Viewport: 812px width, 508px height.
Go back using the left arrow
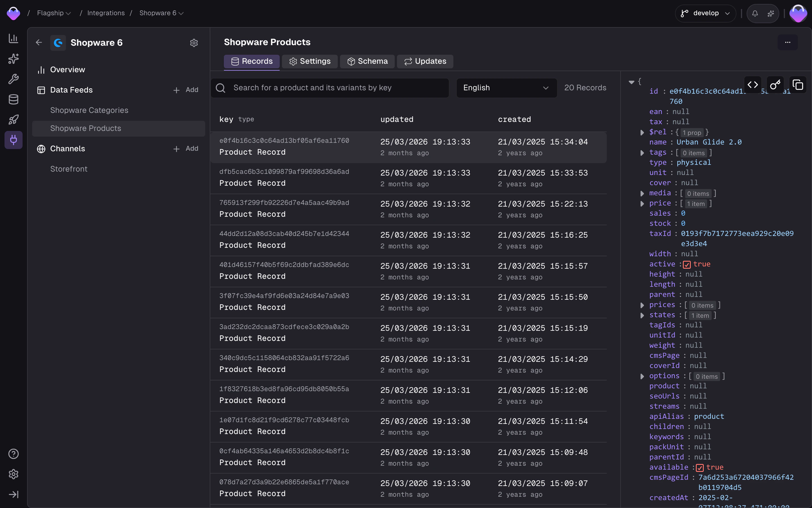tap(39, 42)
